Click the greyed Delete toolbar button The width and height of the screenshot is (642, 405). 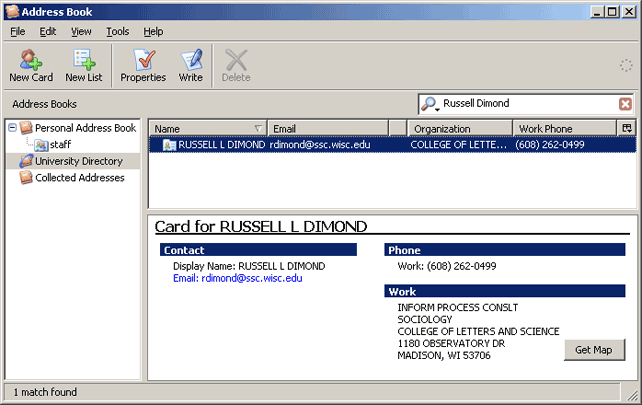[236, 66]
